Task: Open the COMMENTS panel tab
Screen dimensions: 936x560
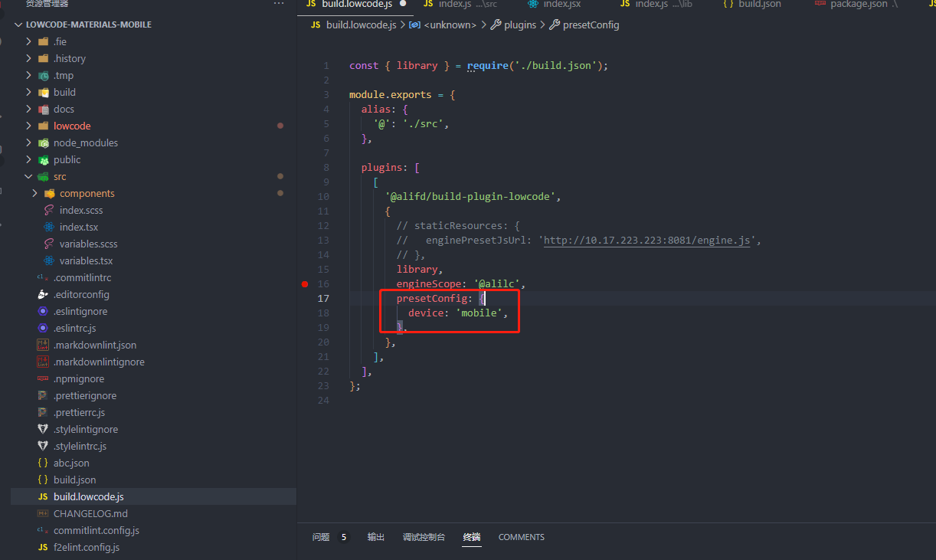Action: (521, 537)
